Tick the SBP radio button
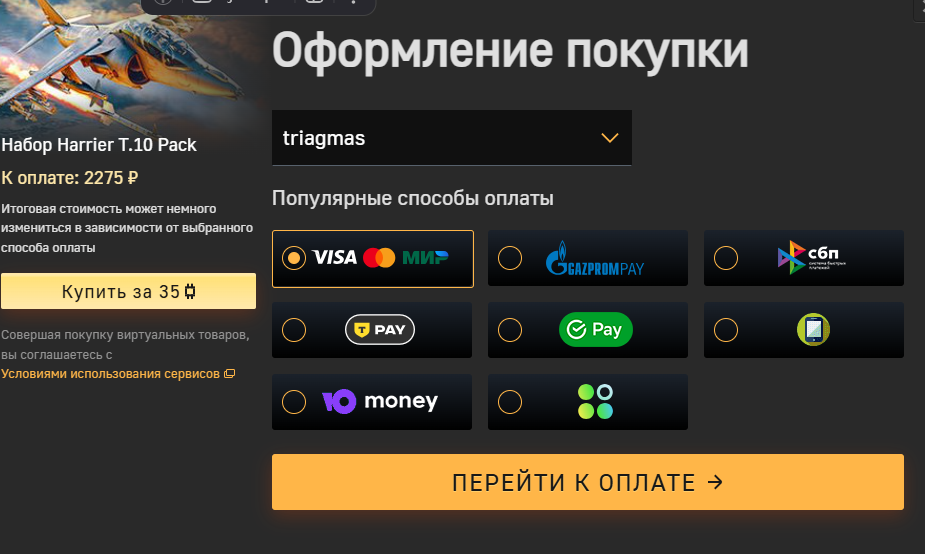This screenshot has height=554, width=925. 726,258
